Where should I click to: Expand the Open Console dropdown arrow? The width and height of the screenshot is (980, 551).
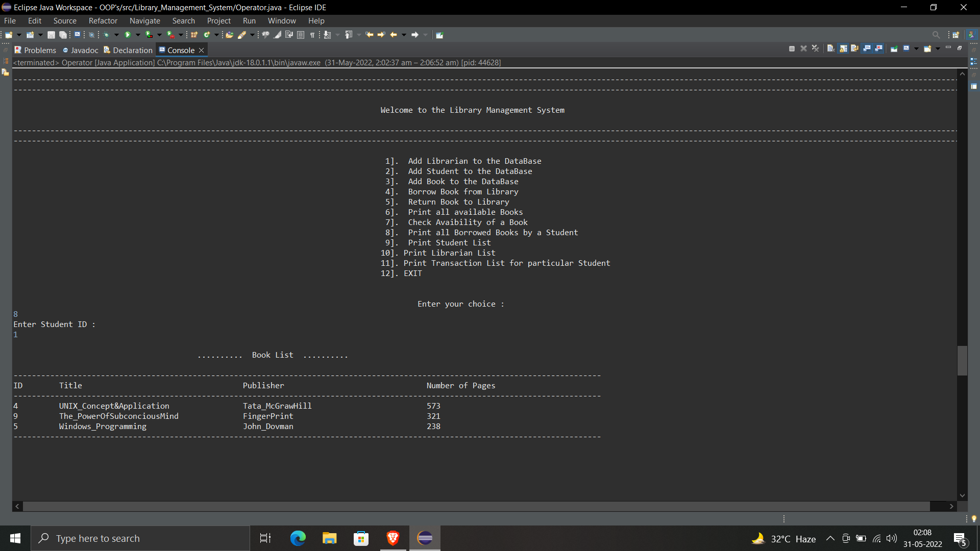pos(938,48)
